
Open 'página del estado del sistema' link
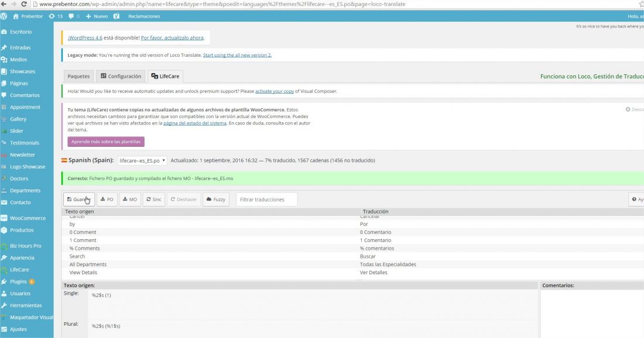click(195, 123)
